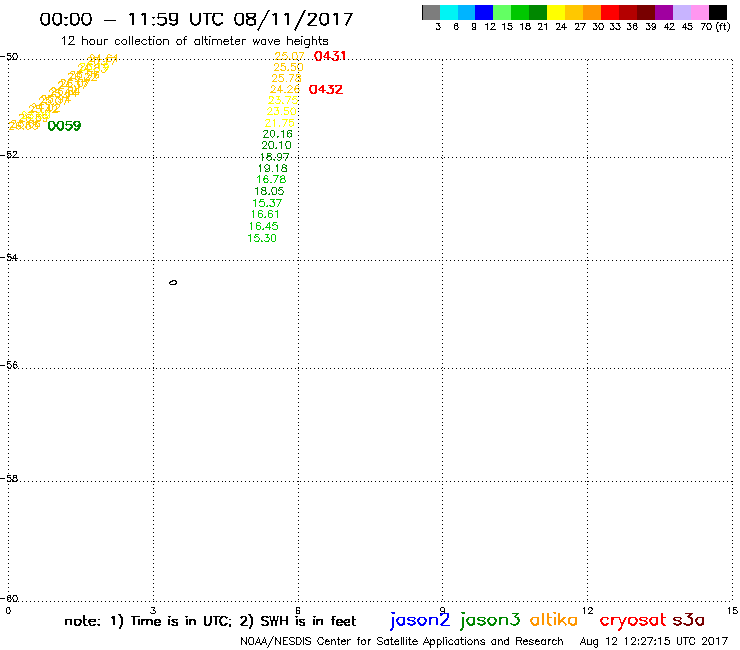Click the '70 (ft)' color bar label

(715, 27)
